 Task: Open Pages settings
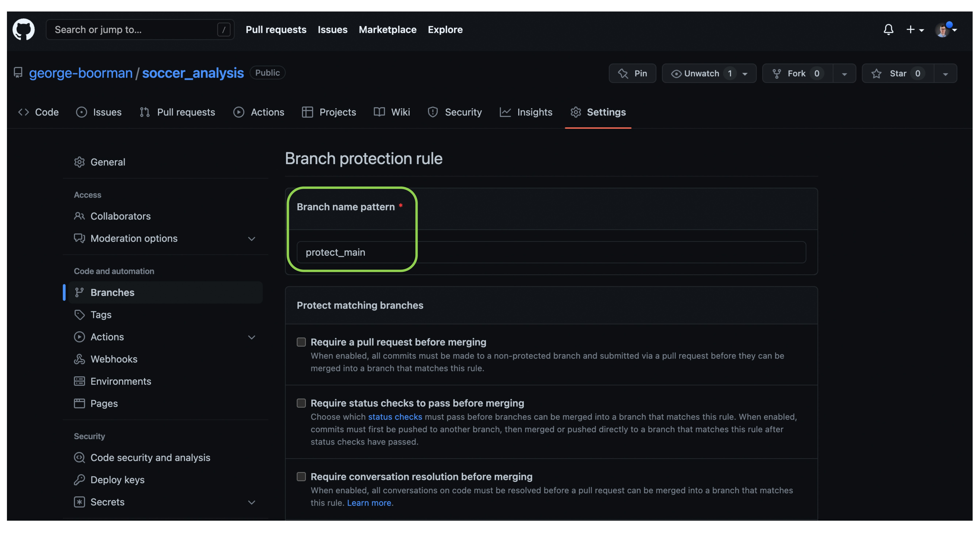(165, 403)
